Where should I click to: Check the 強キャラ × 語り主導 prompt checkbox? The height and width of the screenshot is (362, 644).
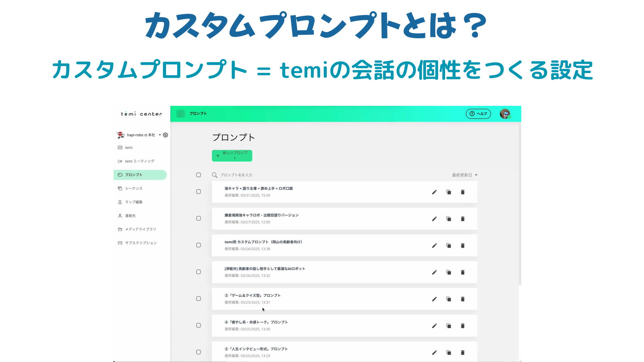tap(199, 192)
